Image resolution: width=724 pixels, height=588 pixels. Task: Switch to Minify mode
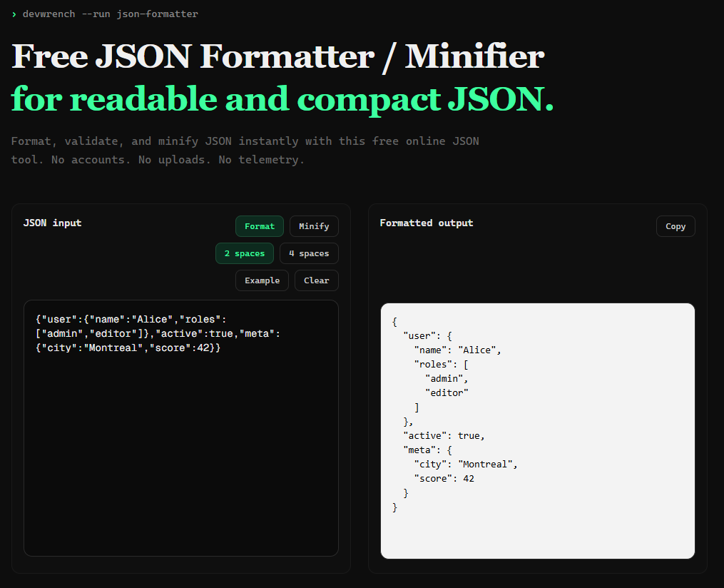coord(314,226)
